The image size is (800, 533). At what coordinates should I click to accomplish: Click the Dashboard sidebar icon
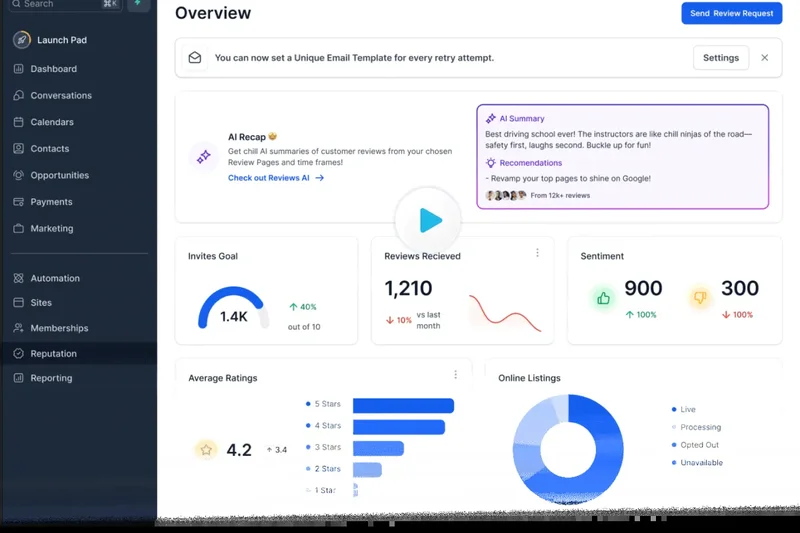19,69
